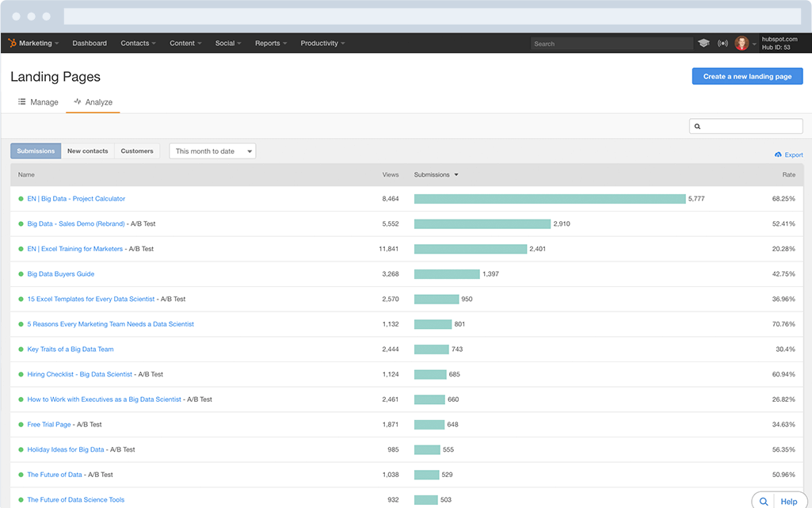Open 5 Reasons Every Marketing Team Needs link
Viewport: 812px width, 508px height.
[110, 324]
